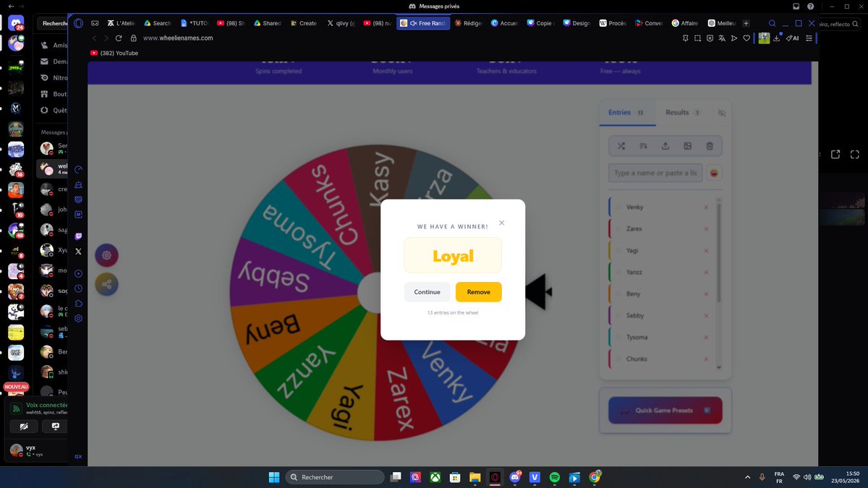Screen dimensions: 868x488
Task: Click the yellow Remove button
Action: 479,292
